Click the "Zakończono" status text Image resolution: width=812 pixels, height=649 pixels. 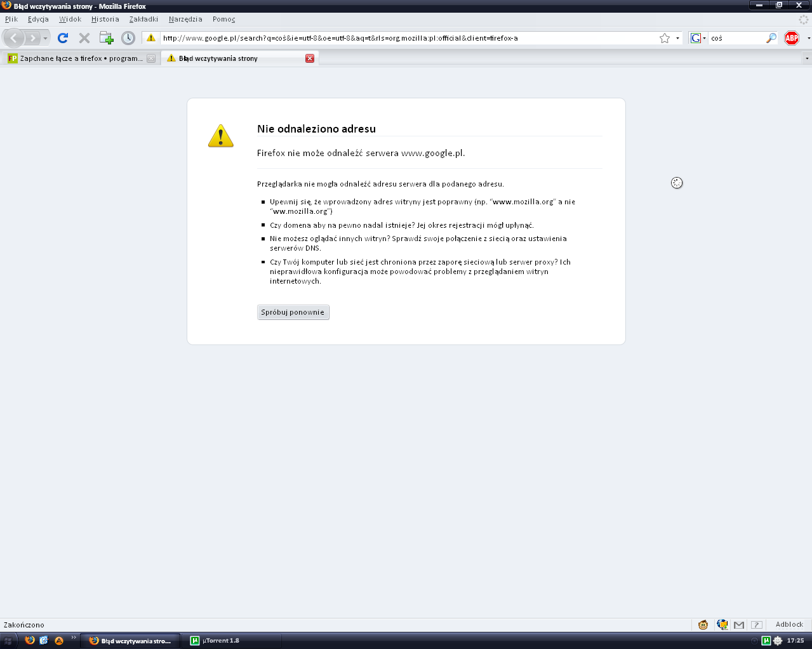point(24,625)
